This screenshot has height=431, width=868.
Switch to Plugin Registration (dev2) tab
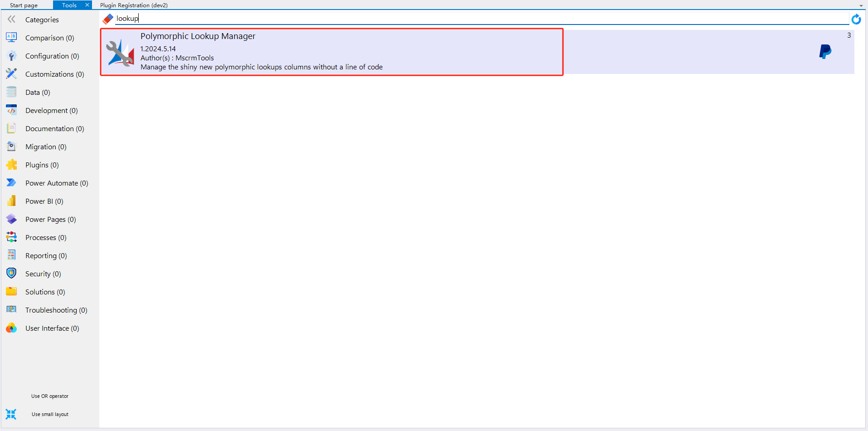tap(134, 5)
